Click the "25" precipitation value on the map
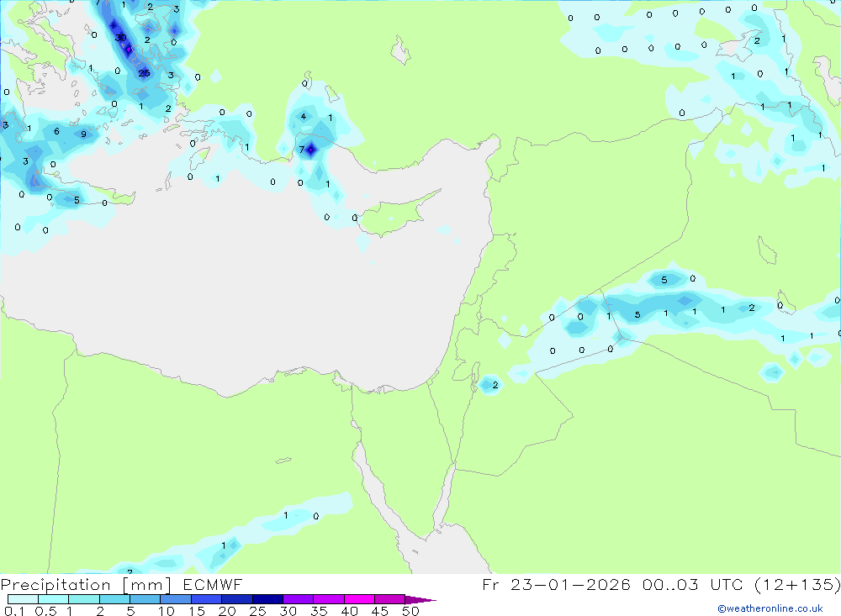The width and height of the screenshot is (841, 616). pos(144,73)
